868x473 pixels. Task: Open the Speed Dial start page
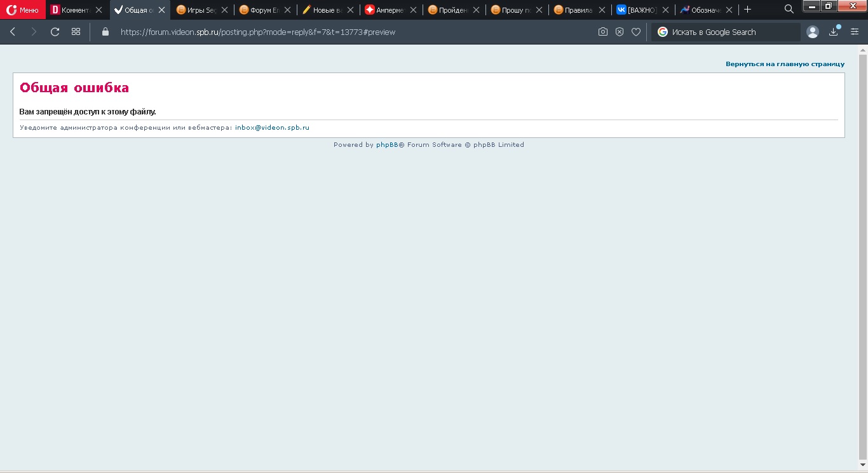coord(76,32)
